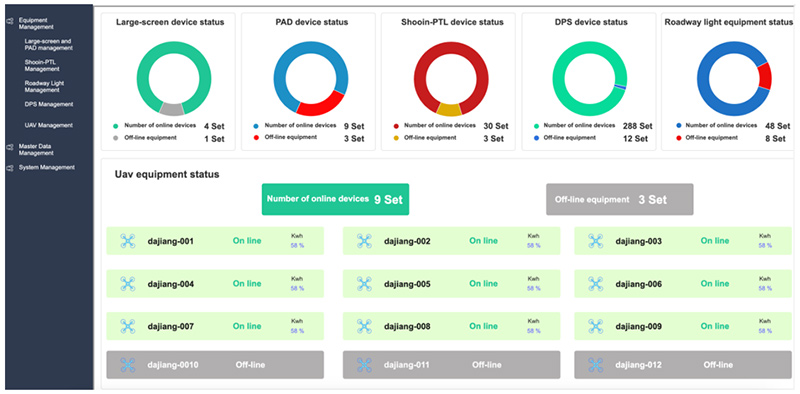Expand the Master Data Management menu

coord(36,150)
